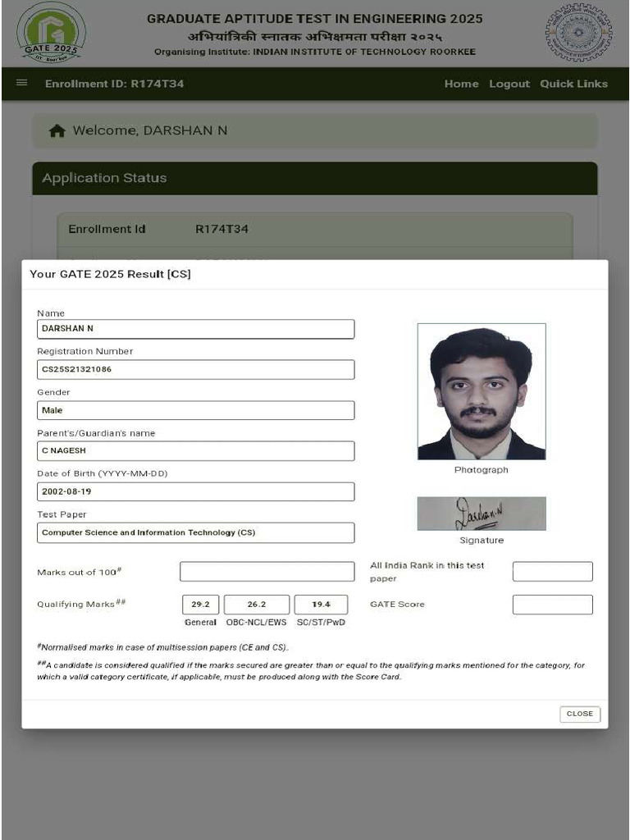Click the OBC-NCL/EWS qualifying marks 26.2
Viewport: 630px width, 840px height.
[257, 605]
